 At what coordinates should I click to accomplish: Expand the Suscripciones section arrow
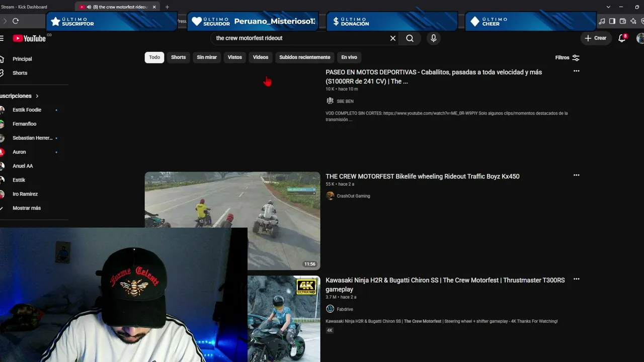pyautogui.click(x=37, y=96)
